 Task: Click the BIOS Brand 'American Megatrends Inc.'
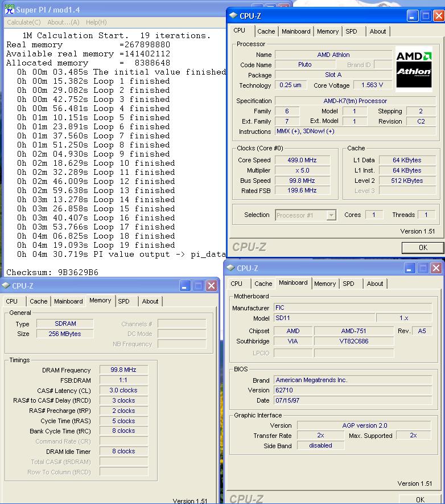(353, 380)
